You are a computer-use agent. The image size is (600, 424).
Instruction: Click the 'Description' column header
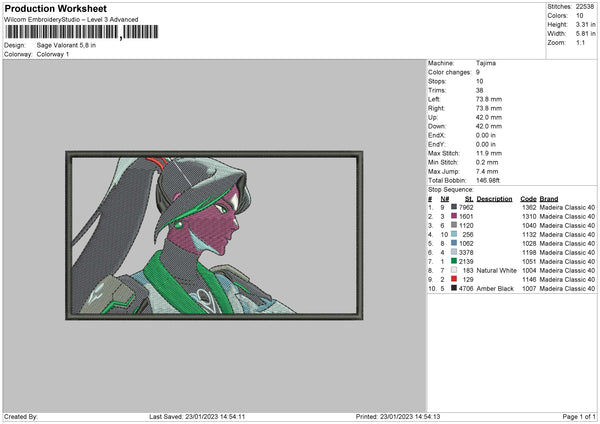[494, 199]
